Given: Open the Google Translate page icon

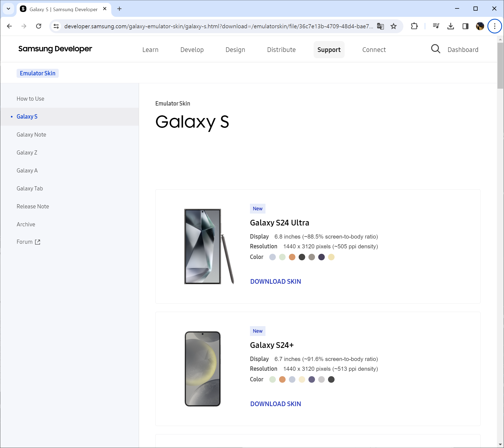Looking at the screenshot, I should (x=381, y=26).
